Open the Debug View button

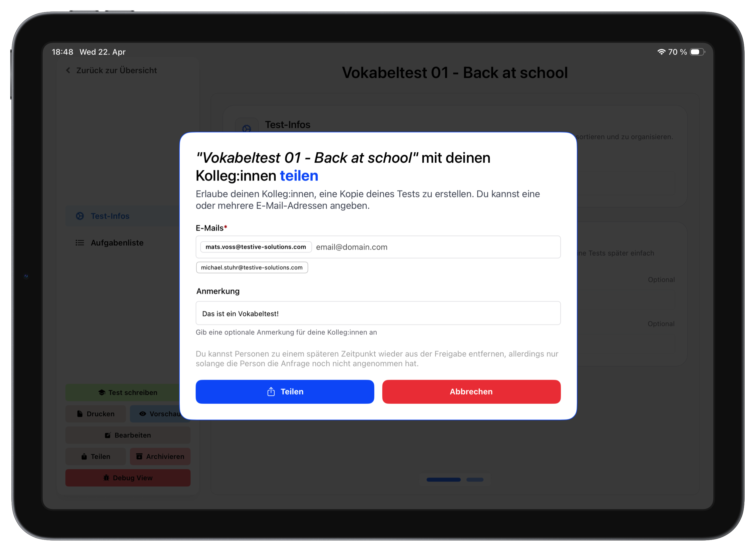128,478
